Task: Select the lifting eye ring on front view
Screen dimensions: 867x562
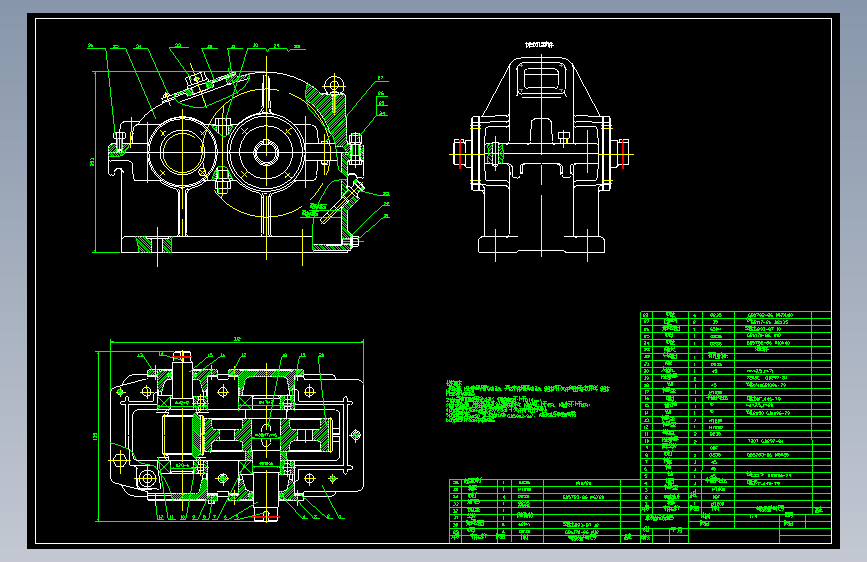Action: click(334, 86)
